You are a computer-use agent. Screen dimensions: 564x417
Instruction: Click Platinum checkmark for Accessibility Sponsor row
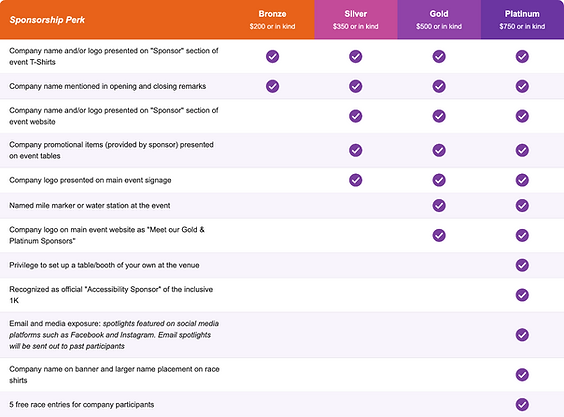point(522,295)
